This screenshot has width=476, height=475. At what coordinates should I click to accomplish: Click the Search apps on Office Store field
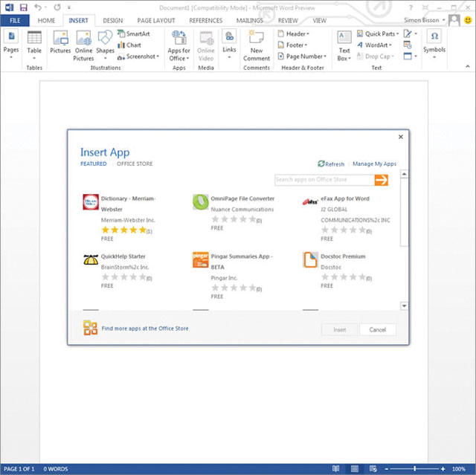[324, 180]
